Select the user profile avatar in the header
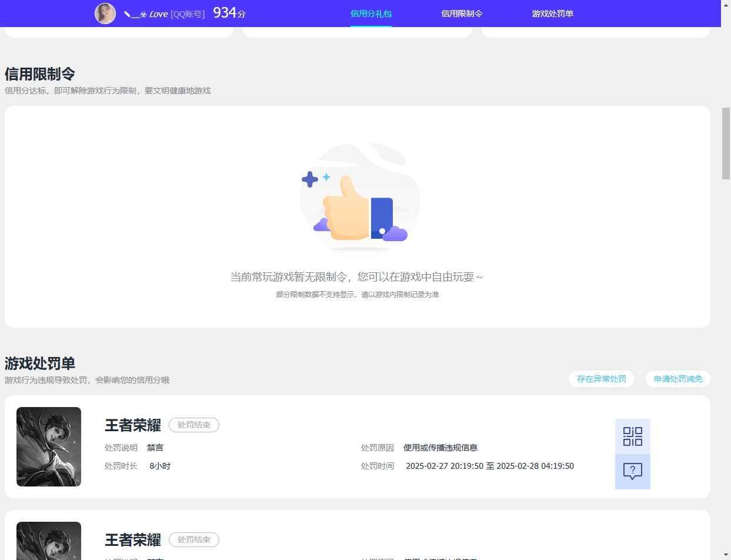731x560 pixels. tap(105, 13)
